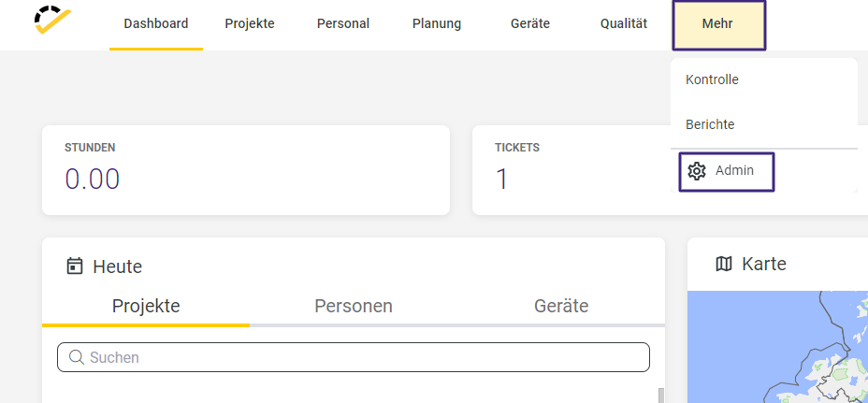This screenshot has height=403, width=868.
Task: Click the magnifier icon in search box
Action: click(77, 357)
